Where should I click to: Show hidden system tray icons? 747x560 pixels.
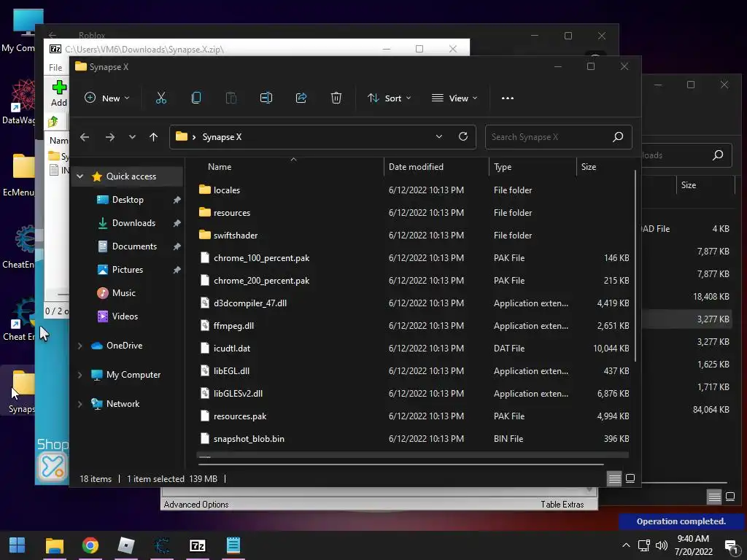626,545
